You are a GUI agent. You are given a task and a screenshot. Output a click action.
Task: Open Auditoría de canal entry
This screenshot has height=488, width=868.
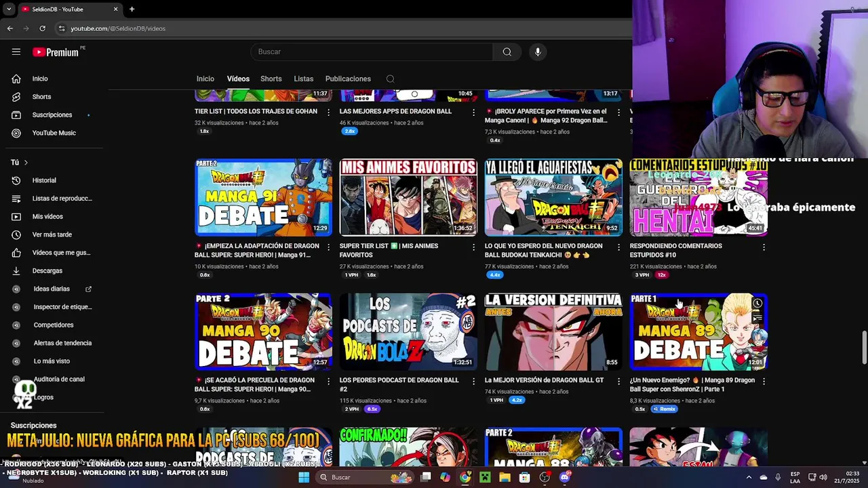(59, 379)
